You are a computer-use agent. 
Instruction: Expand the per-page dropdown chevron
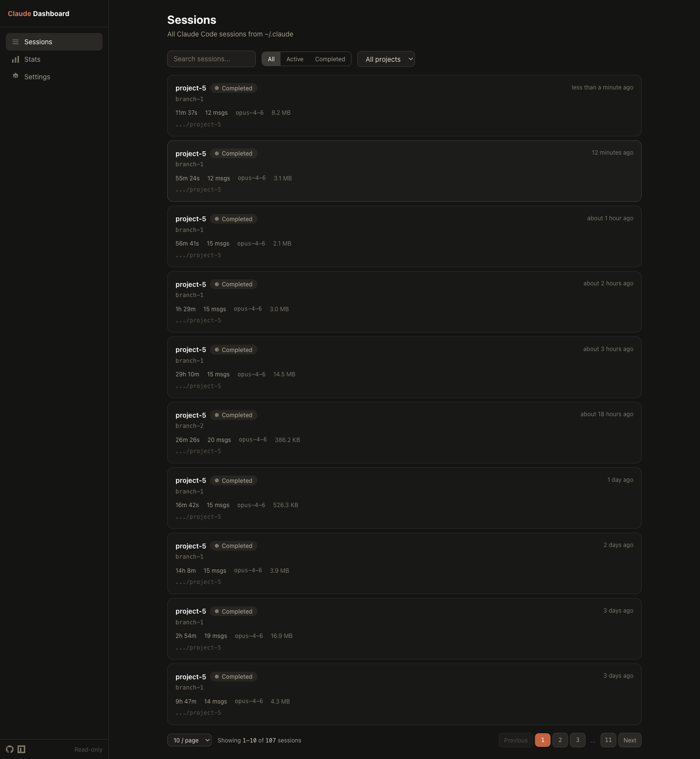click(207, 740)
